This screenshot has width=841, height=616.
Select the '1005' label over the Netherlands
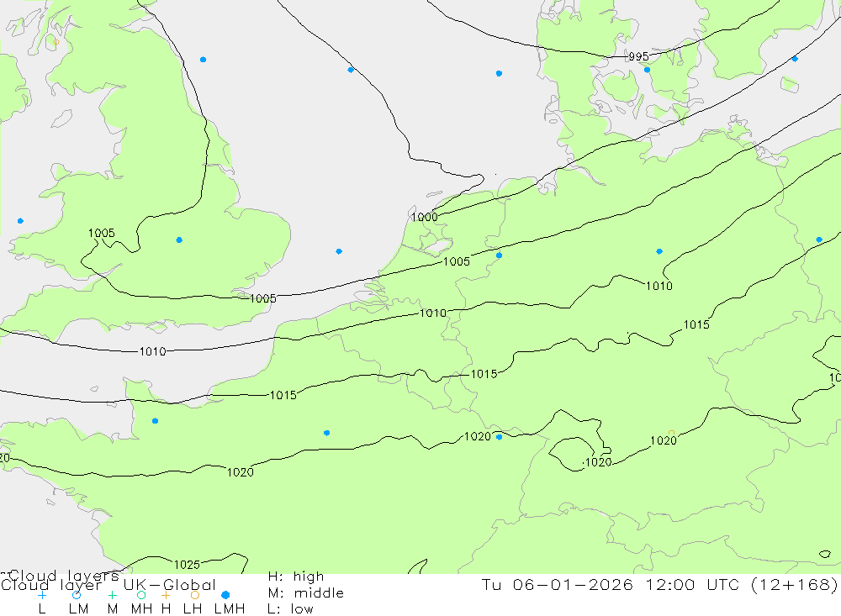pos(457,261)
